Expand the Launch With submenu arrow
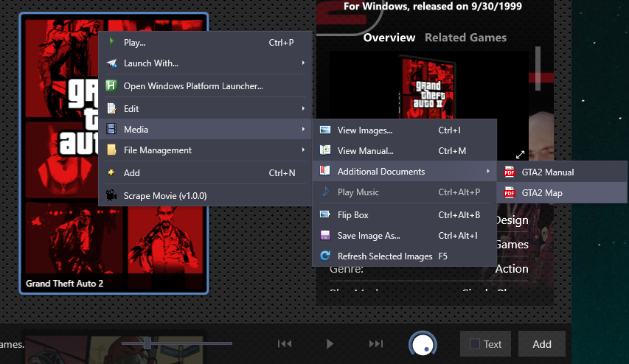629x364 pixels. (303, 63)
